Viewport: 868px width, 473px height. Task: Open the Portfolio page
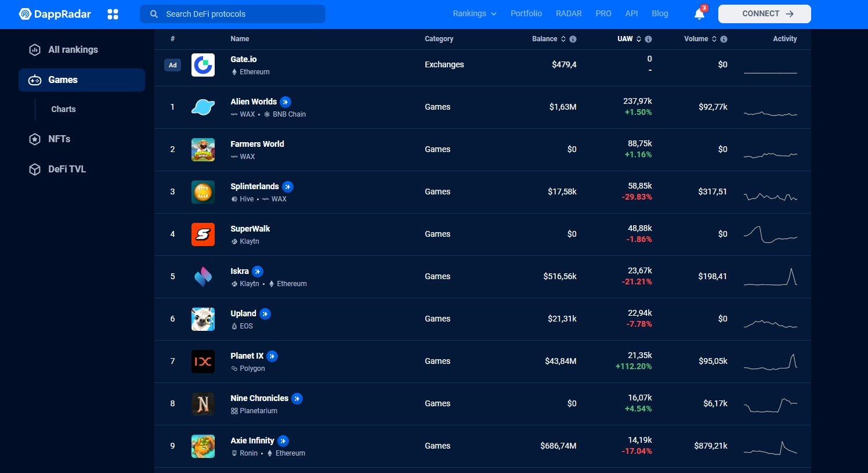tap(526, 13)
